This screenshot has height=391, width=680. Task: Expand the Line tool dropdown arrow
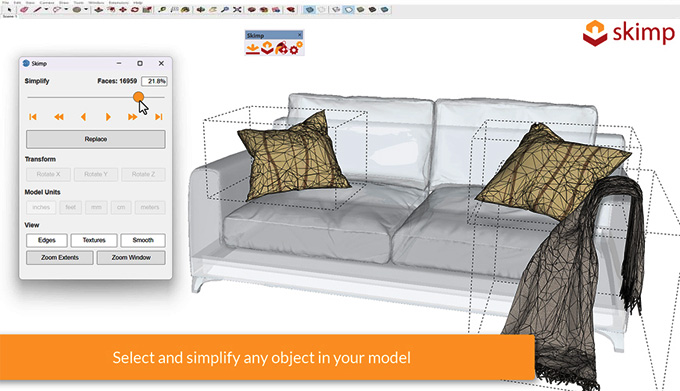[46, 10]
